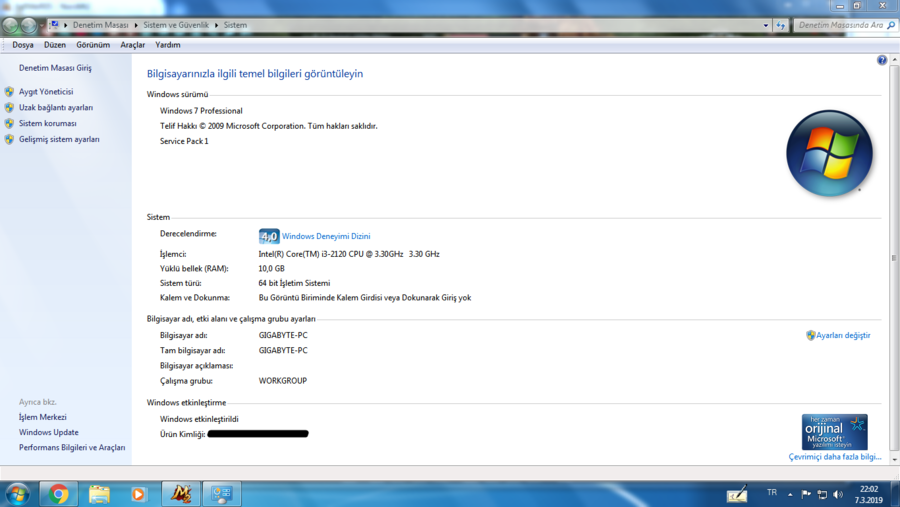The height and width of the screenshot is (507, 900).
Task: Click the network tray icon
Action: [x=822, y=494]
